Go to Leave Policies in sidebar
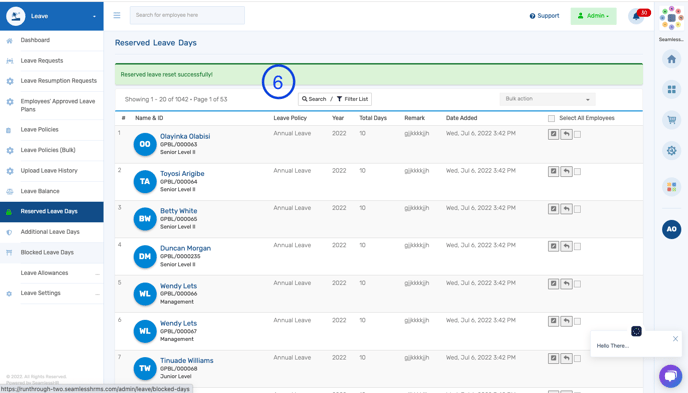The height and width of the screenshot is (393, 688). [x=39, y=129]
